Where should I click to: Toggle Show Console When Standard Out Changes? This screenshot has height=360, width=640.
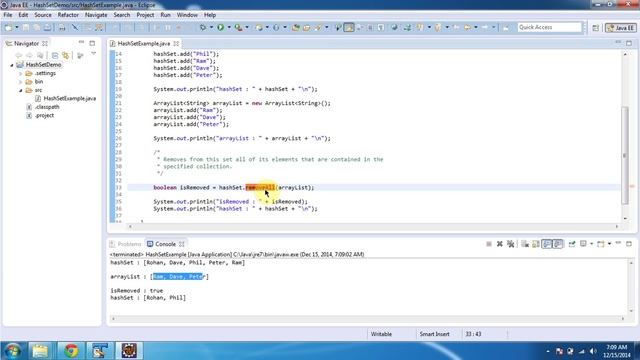pos(547,244)
